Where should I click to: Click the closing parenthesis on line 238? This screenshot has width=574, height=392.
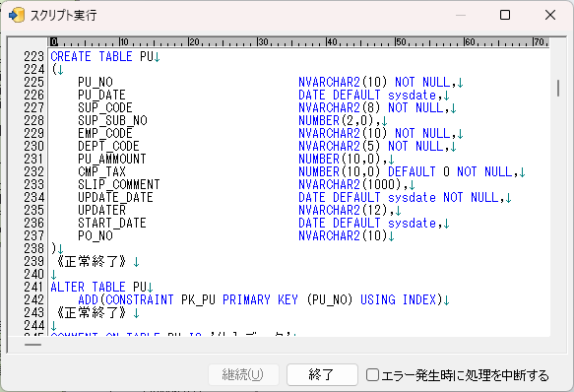pos(54,249)
